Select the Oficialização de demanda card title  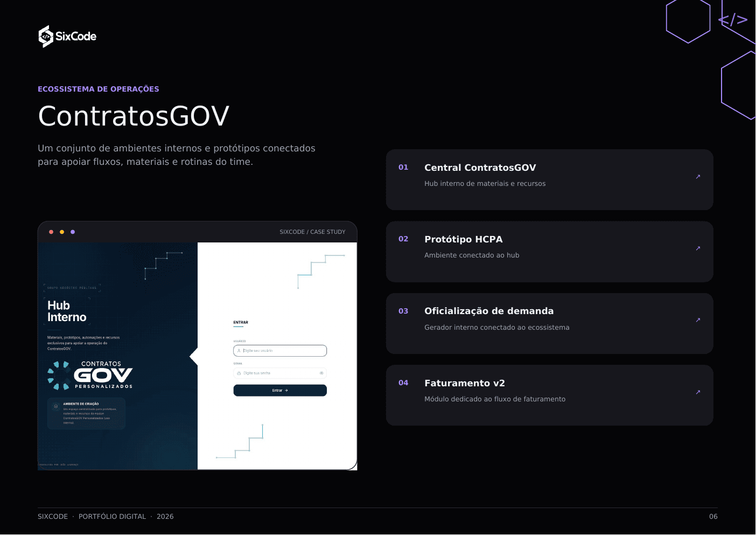point(489,311)
